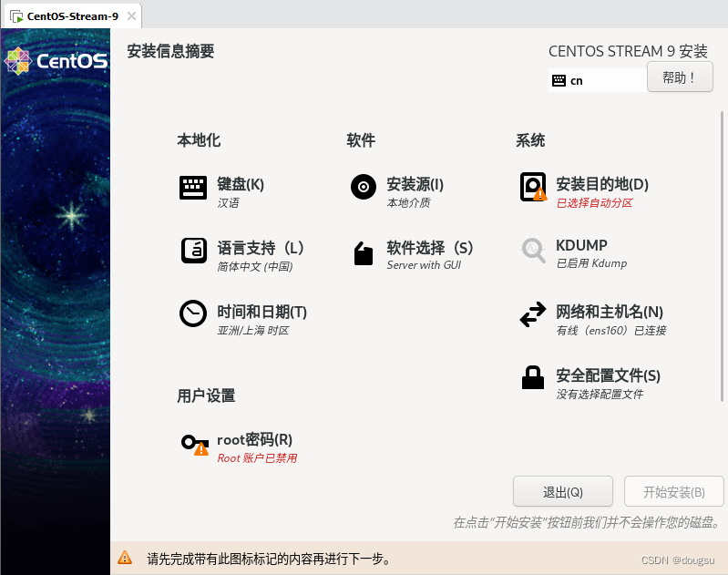This screenshot has height=575, width=728.
Task: Open 安装目的地(D) installation destination
Action: click(602, 184)
